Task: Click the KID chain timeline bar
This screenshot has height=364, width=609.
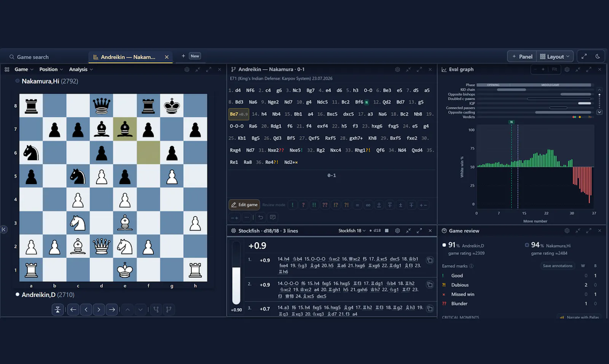Action: pos(511,90)
